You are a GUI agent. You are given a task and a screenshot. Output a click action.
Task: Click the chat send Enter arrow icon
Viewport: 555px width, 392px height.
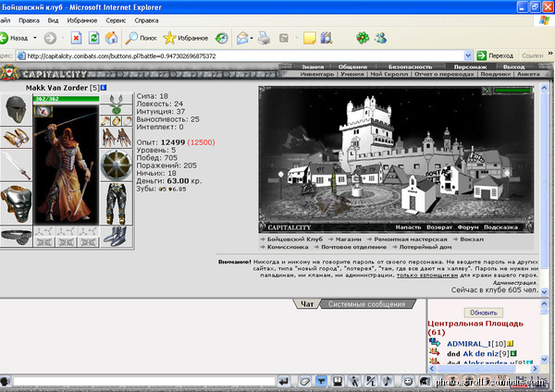pyautogui.click(x=284, y=382)
